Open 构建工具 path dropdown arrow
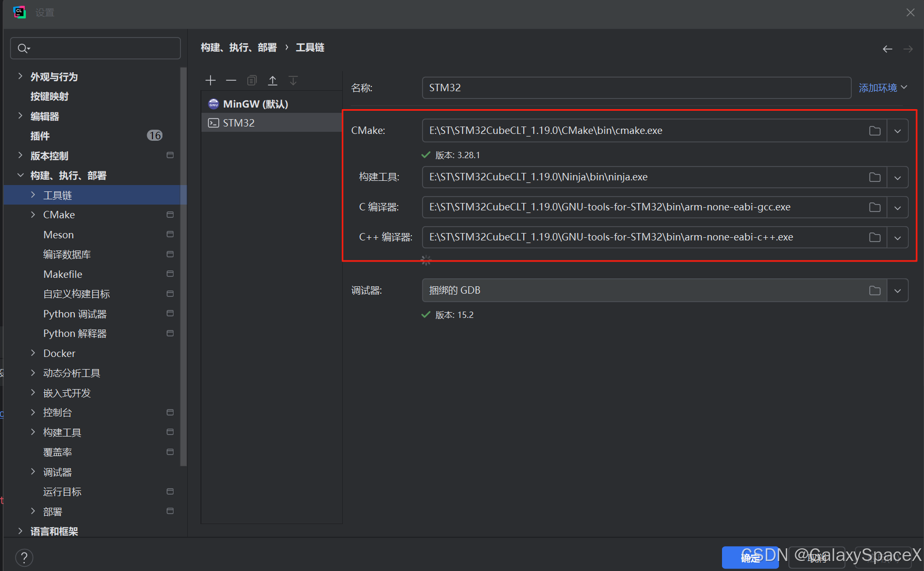Screen dimensions: 924x571 pyautogui.click(x=898, y=177)
